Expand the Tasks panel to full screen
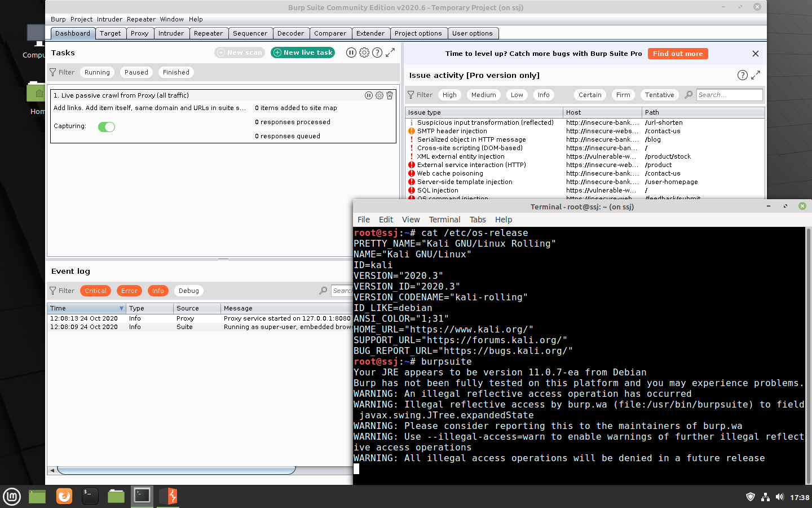 [391, 52]
